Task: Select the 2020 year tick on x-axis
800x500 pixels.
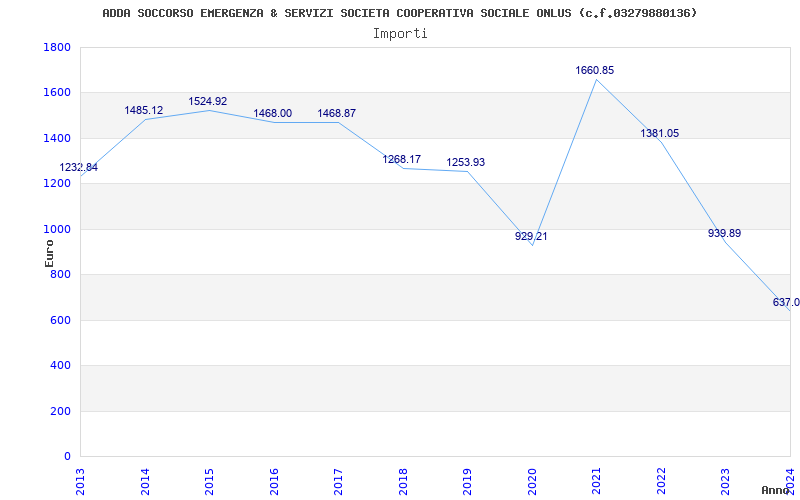Action: [x=532, y=480]
